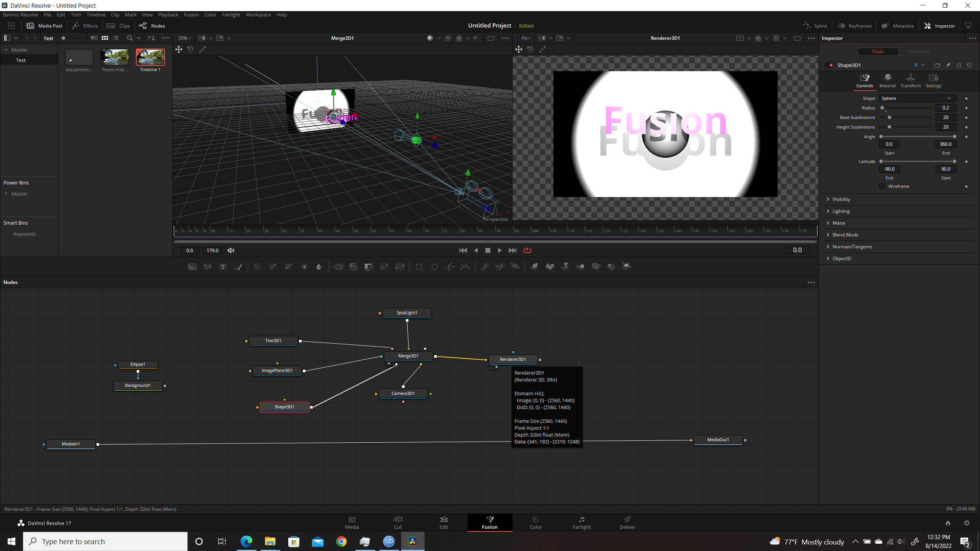Screen dimensions: 980x551
Task: Toggle audio mute in the transport bar
Action: (x=231, y=250)
